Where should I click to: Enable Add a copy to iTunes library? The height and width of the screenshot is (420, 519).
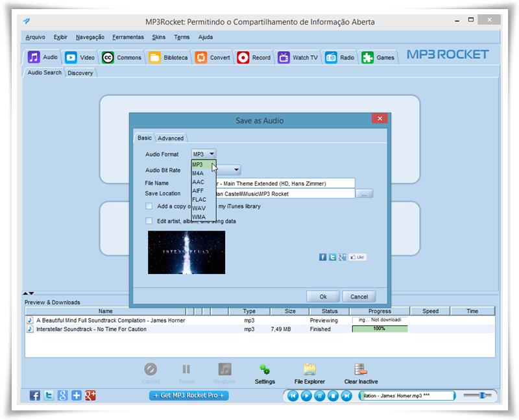tap(149, 206)
